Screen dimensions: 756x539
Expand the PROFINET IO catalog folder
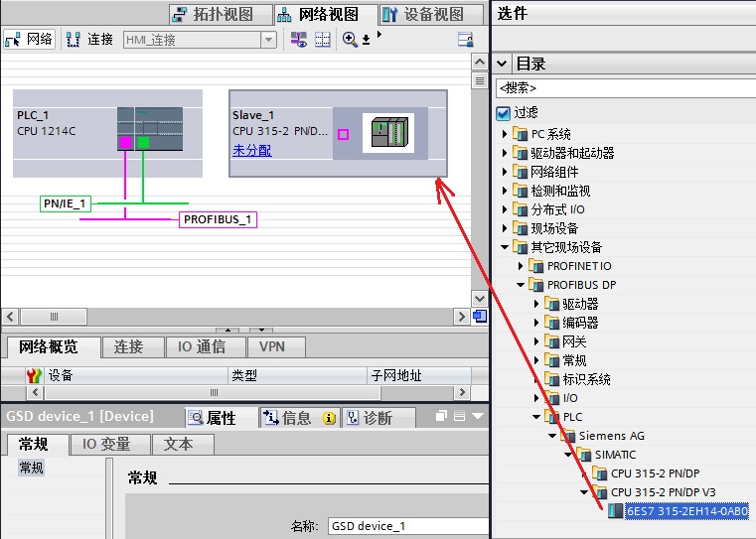[x=521, y=266]
